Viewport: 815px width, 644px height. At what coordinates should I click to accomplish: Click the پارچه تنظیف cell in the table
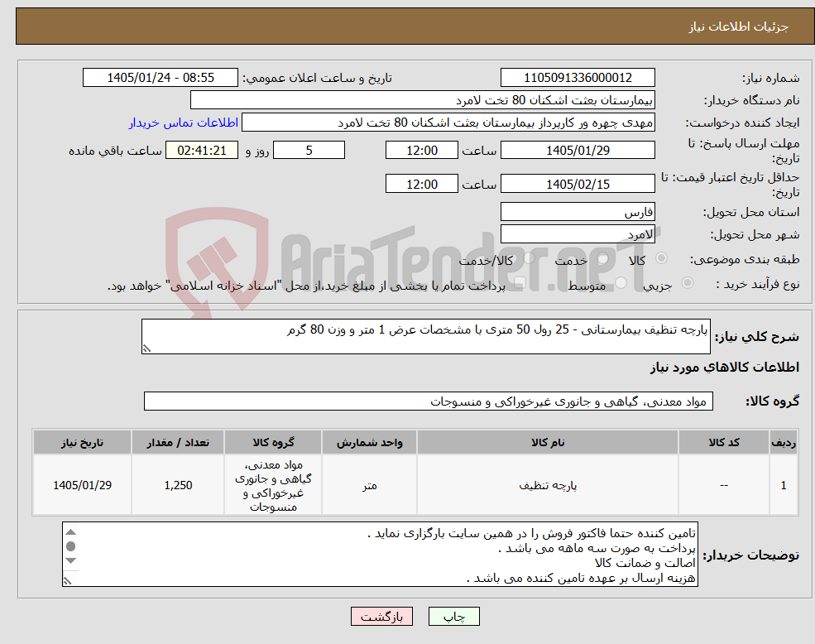(547, 485)
